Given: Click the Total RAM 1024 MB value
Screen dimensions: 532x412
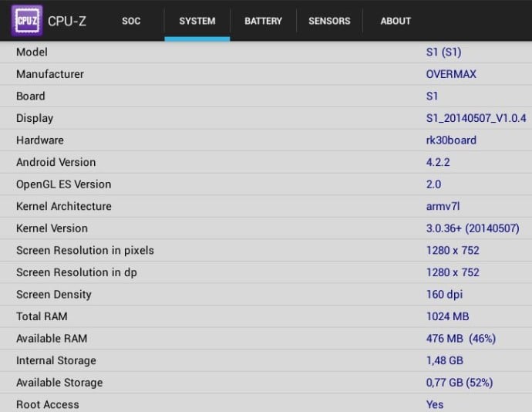Looking at the screenshot, I should pyautogui.click(x=447, y=316).
